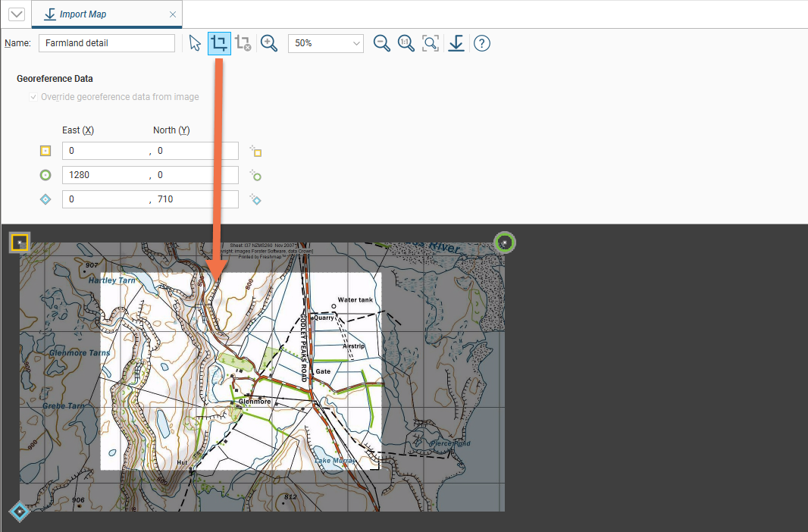Fit the image to window

point(431,43)
